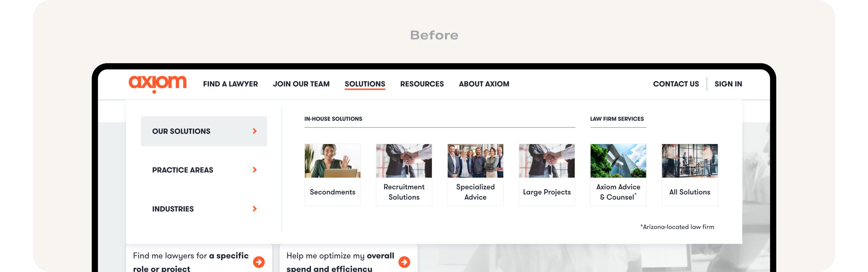Click arrow icon on optimize spend card
The height and width of the screenshot is (272, 868).
coord(404,262)
